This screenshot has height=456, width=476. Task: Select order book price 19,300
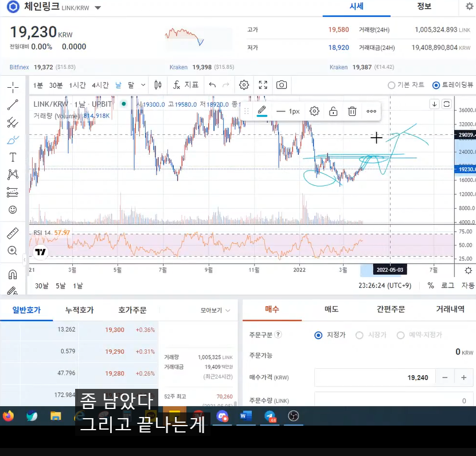(115, 330)
